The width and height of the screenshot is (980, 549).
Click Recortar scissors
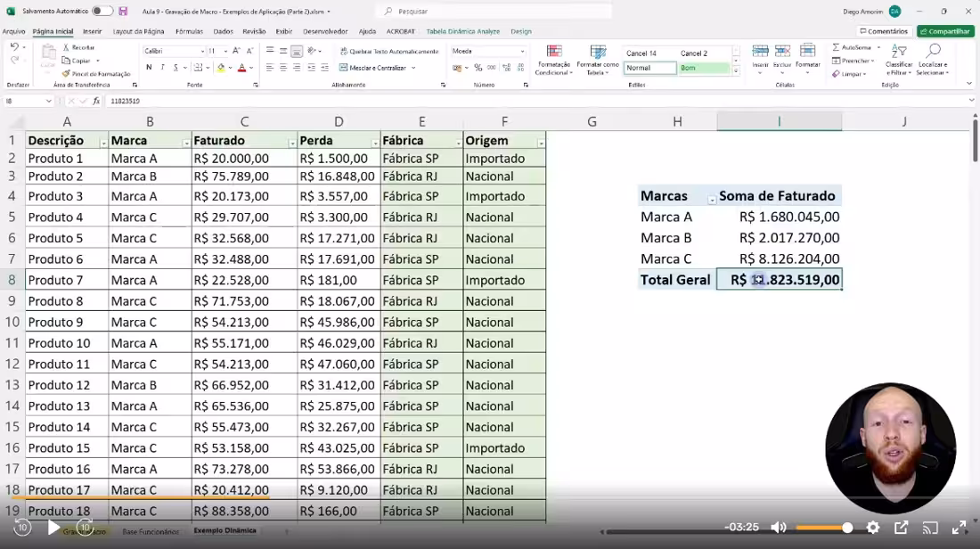point(78,47)
